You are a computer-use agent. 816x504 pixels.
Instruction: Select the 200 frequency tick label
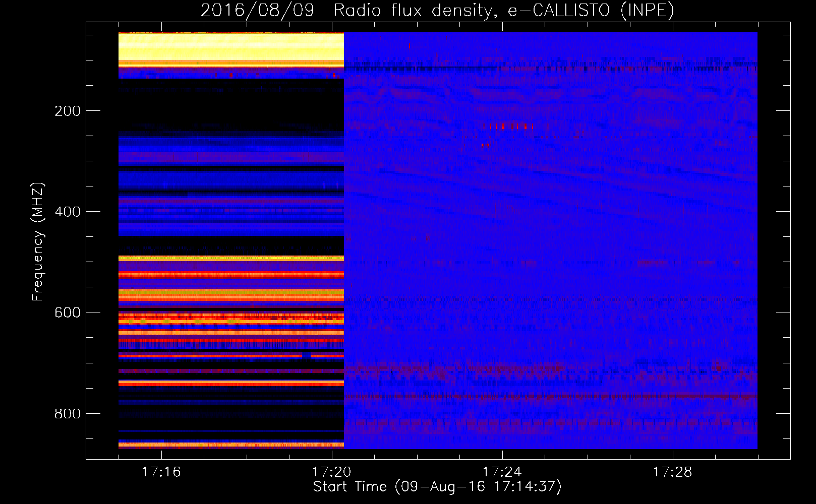[x=68, y=111]
